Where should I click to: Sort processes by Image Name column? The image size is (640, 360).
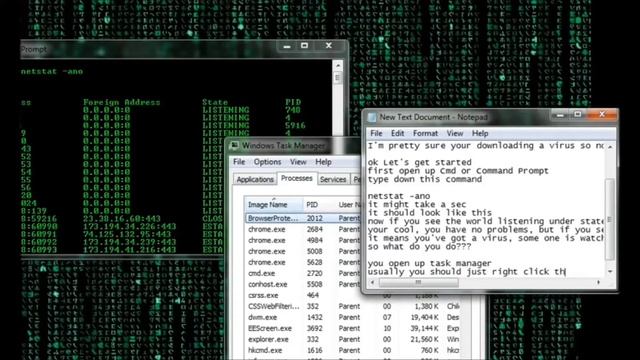pyautogui.click(x=273, y=205)
